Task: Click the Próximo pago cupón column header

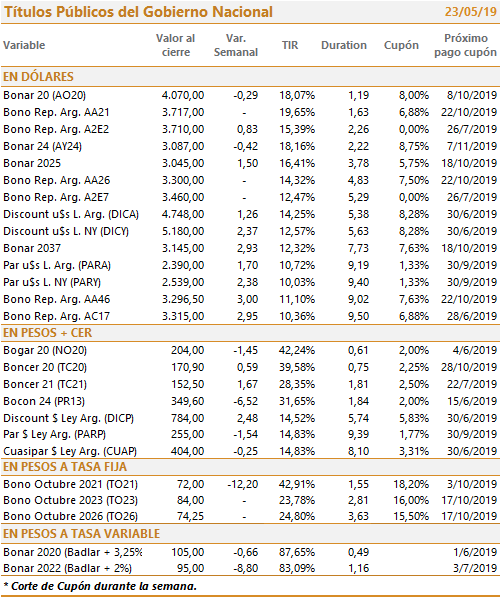Action: 465,45
